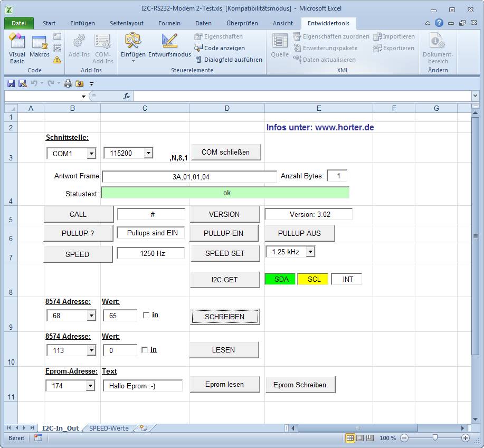484x448 pixels.
Task: Click the save icon in quick access toolbar
Action: [x=11, y=83]
